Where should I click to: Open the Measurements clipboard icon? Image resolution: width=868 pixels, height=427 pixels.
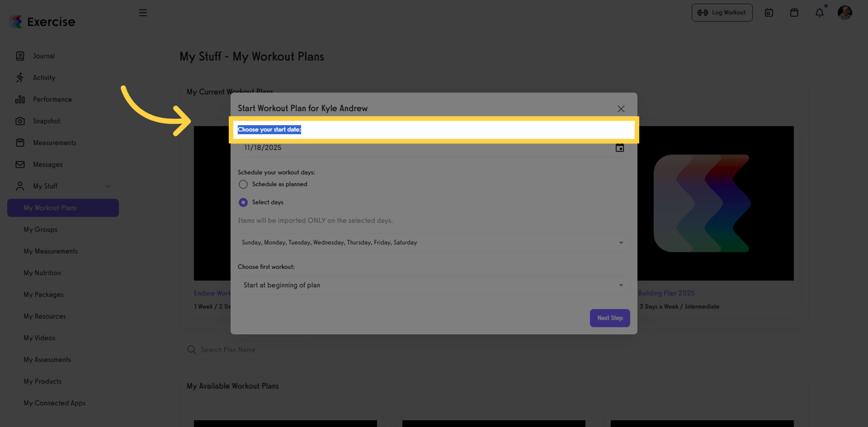coord(21,142)
